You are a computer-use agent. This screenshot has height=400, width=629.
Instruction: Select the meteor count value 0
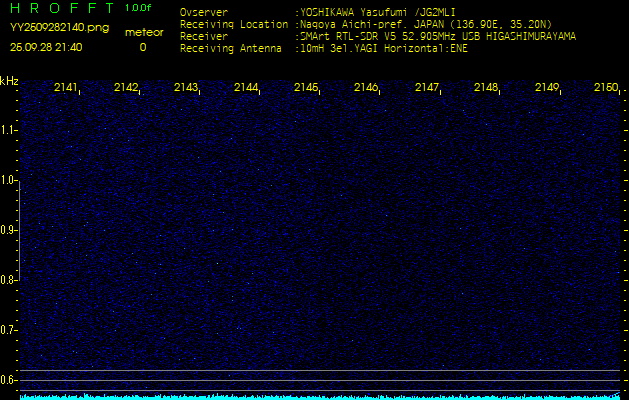tap(142, 47)
